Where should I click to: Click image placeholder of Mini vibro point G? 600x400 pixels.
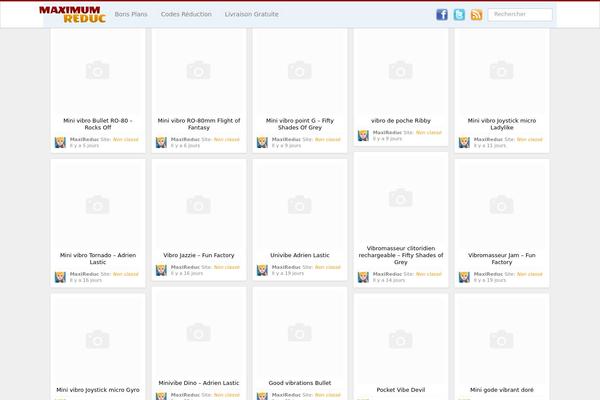300,71
